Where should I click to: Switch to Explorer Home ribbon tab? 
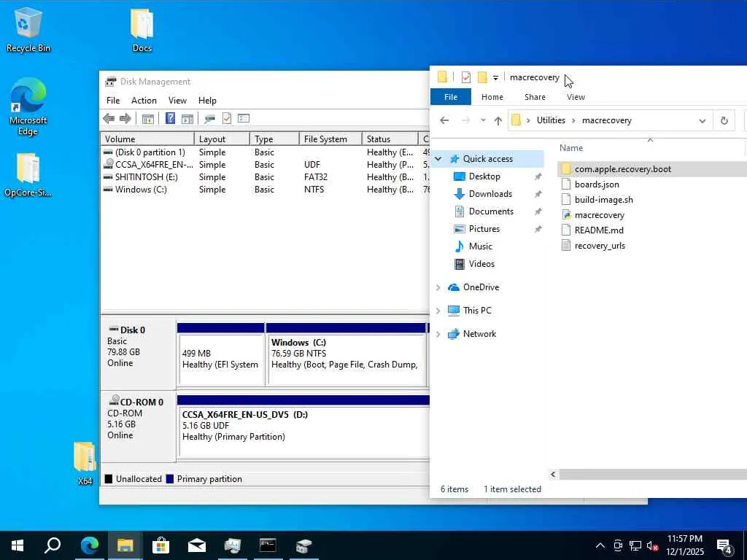[x=492, y=97]
